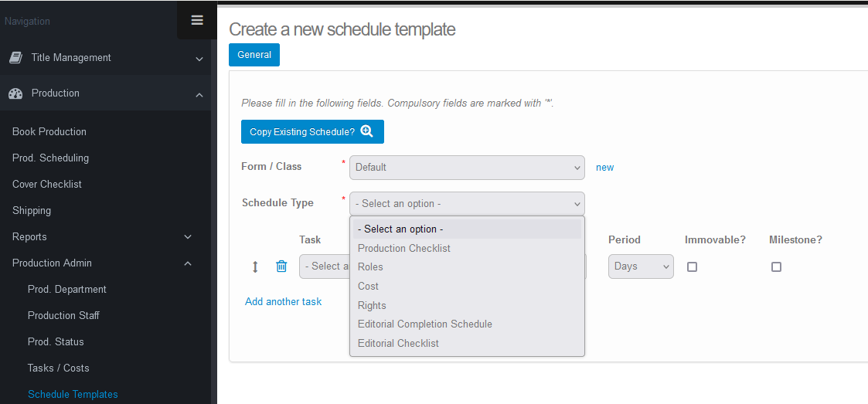Screen dimensions: 868x404
Task: Switch to the General tab
Action: point(254,55)
